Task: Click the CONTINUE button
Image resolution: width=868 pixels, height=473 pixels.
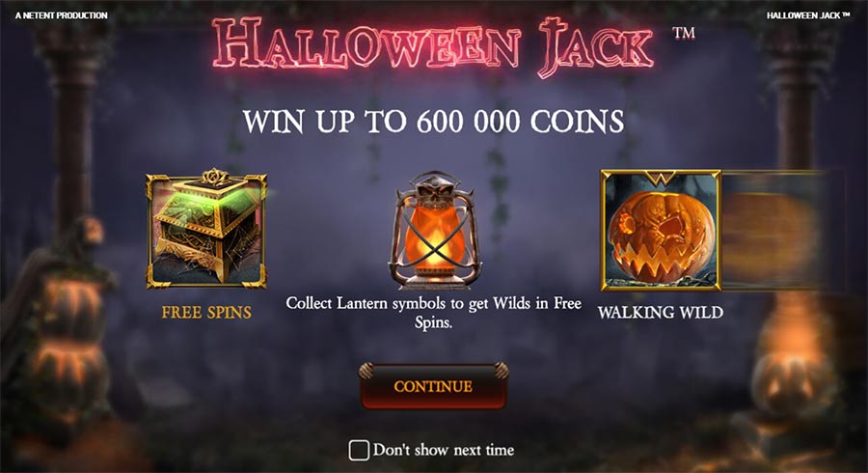Action: click(433, 386)
